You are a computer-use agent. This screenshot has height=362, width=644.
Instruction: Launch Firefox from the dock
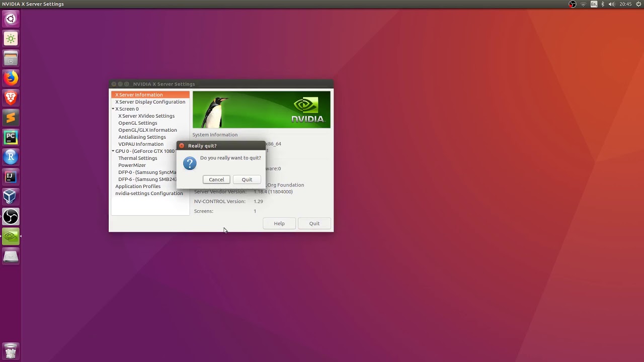(x=11, y=78)
